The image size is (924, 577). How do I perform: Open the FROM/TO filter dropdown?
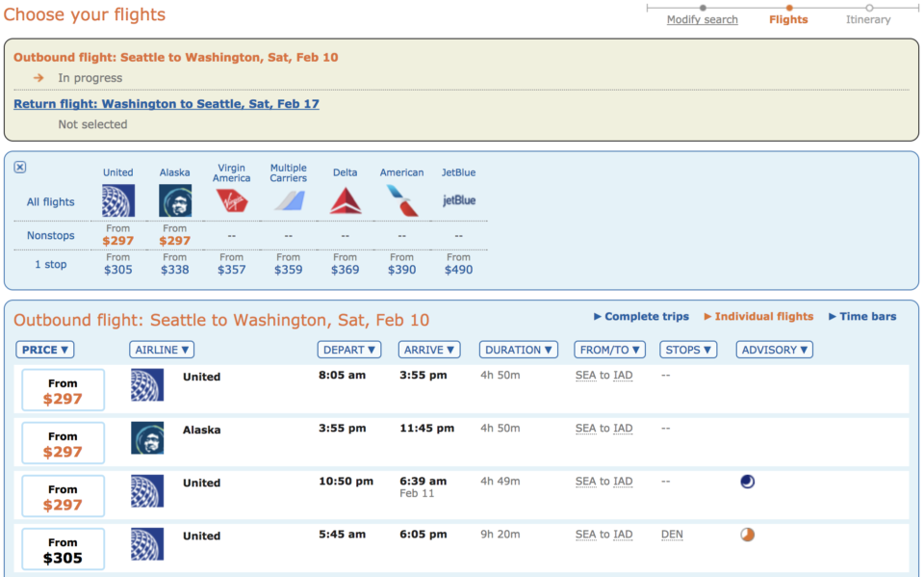pos(610,350)
